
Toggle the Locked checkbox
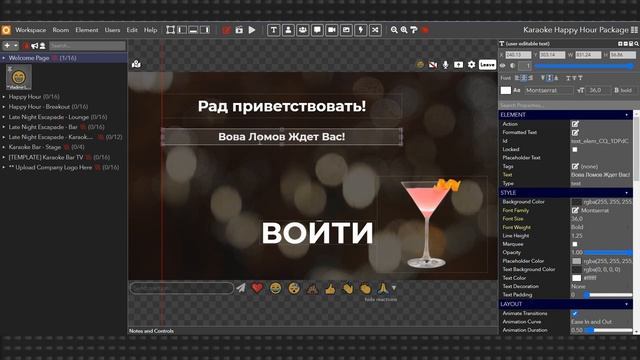575,149
